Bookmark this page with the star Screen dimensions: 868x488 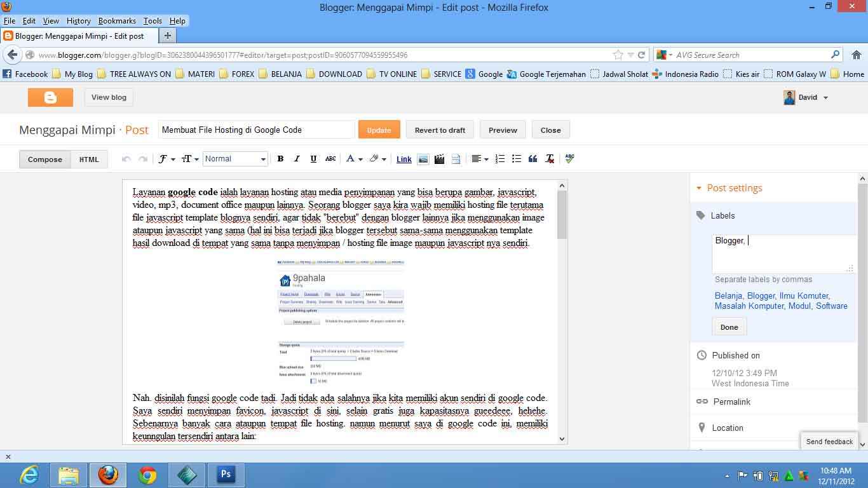tap(618, 55)
